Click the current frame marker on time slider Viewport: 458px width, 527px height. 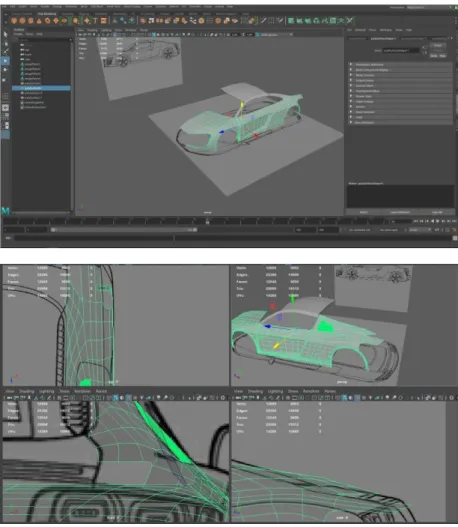[207, 221]
